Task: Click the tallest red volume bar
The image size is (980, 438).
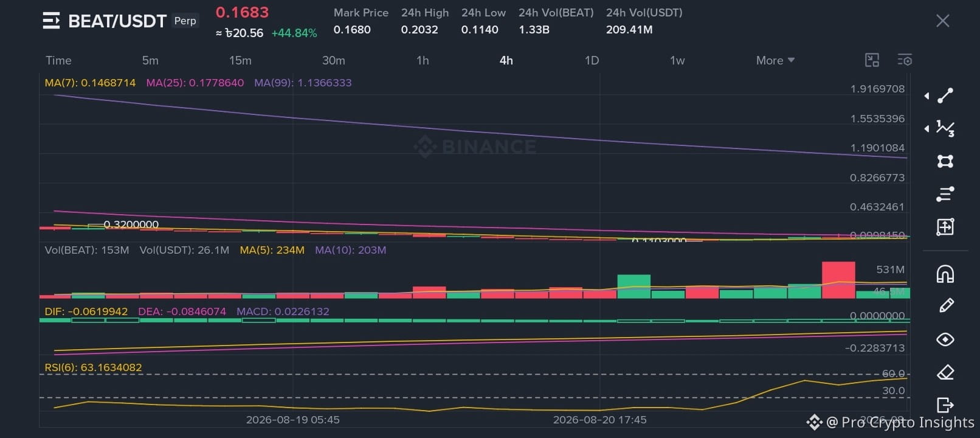Action: pos(838,280)
